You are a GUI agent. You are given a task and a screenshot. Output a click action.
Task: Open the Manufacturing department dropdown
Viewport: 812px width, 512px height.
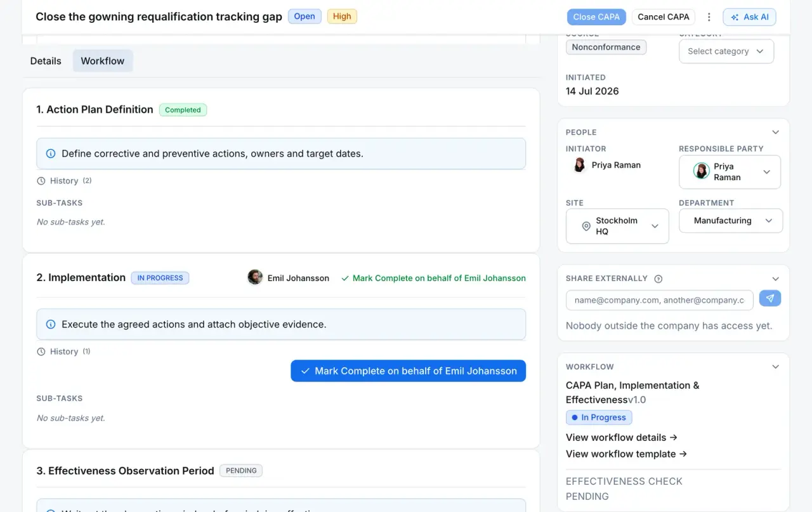731,221
